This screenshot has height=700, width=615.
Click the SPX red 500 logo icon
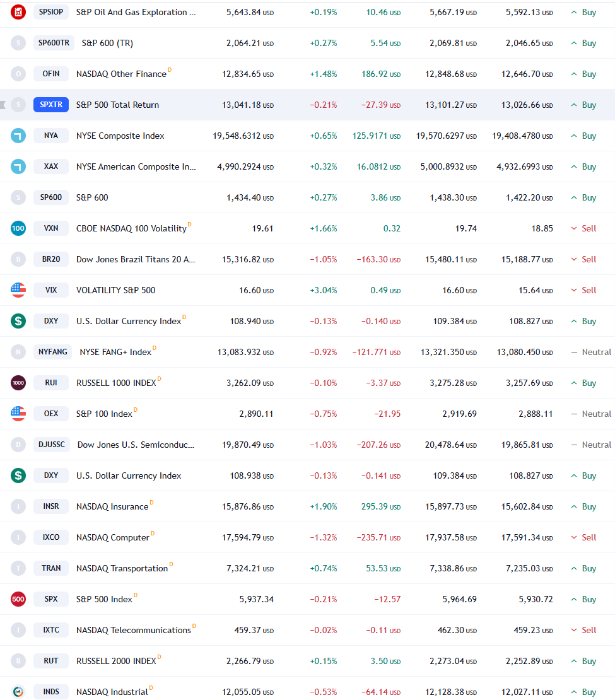[x=18, y=599]
